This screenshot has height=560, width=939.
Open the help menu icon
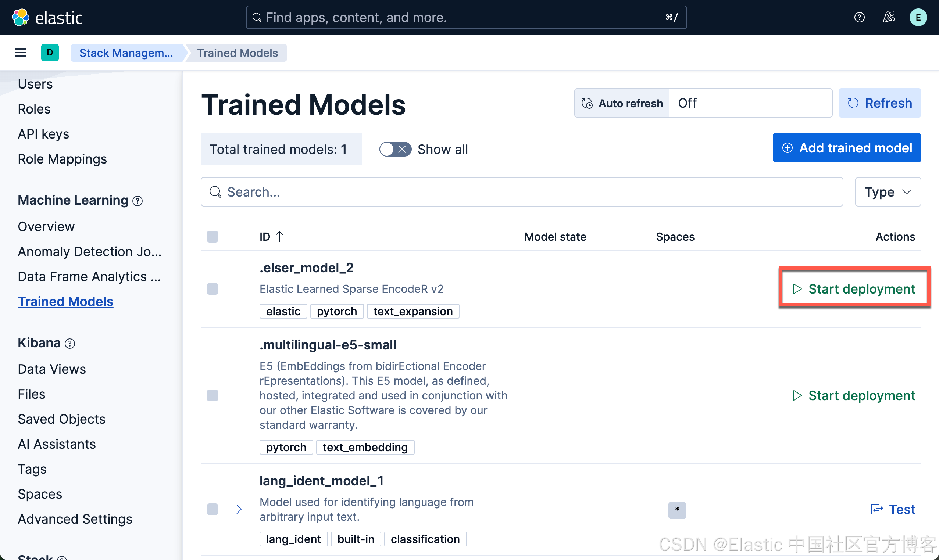tap(859, 17)
